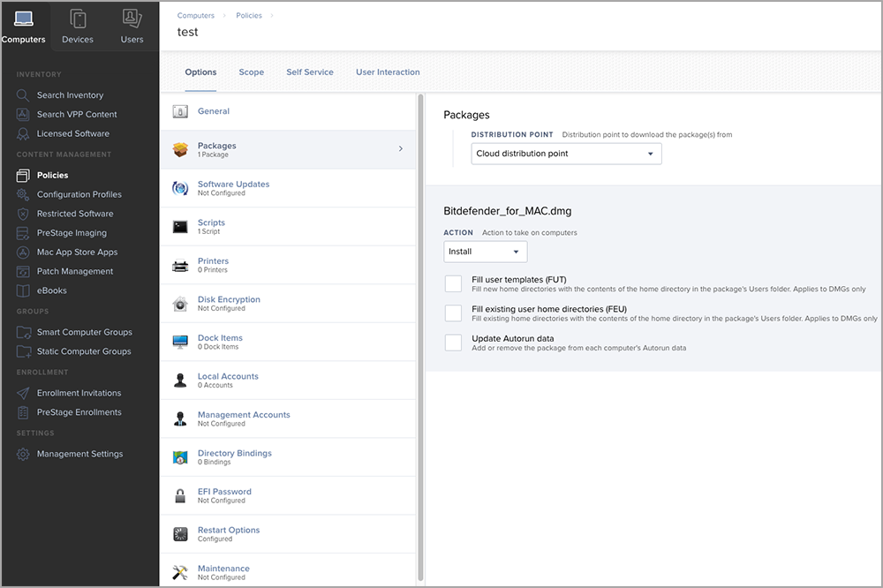Enable Fill user templates (FUT) checkbox

coord(453,283)
